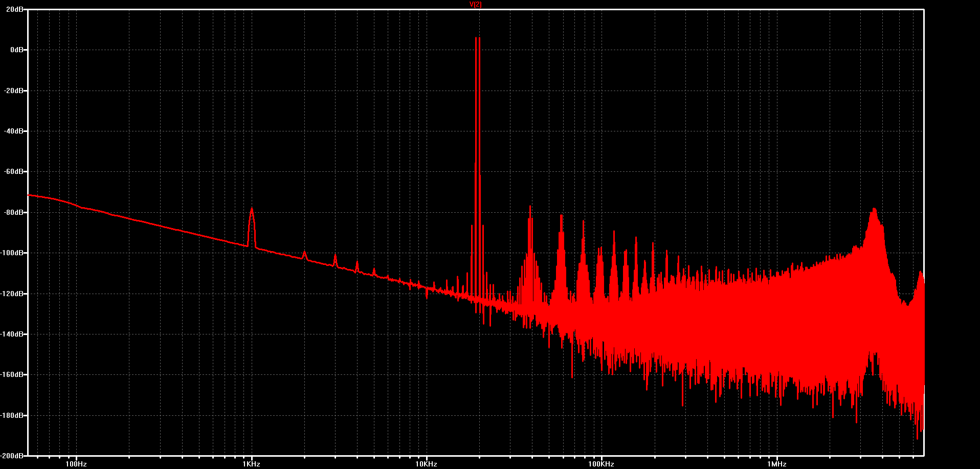Click the -100dB vertical axis label
The height and width of the screenshot is (469, 980).
(12, 253)
